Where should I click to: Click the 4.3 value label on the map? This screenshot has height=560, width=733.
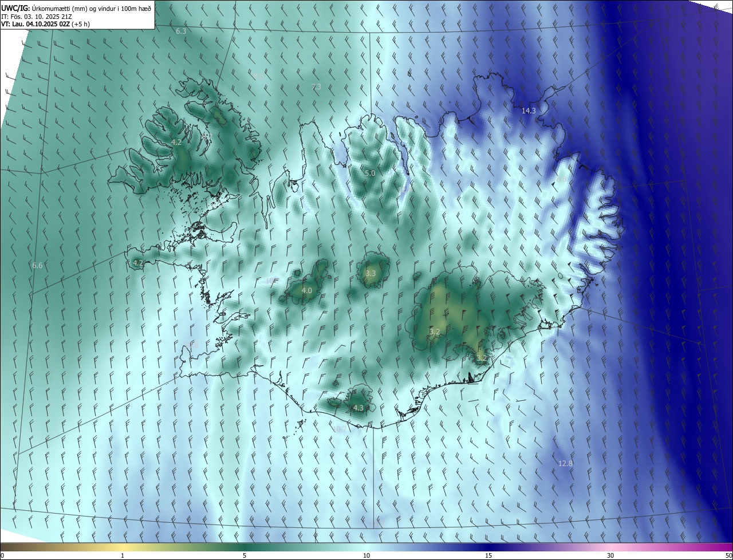(358, 408)
